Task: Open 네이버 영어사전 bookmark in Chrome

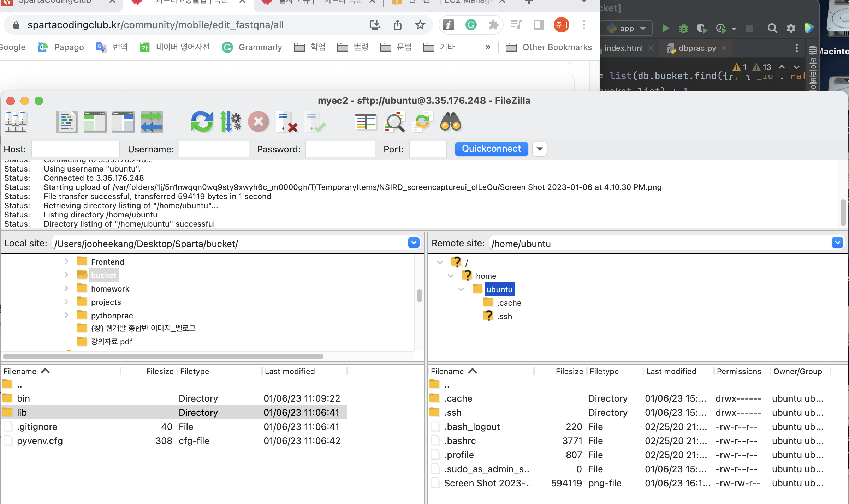Action: (x=175, y=47)
